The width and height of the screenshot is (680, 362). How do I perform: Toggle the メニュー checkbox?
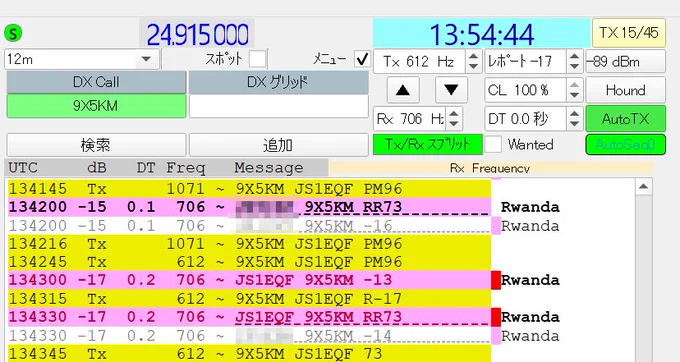[362, 59]
